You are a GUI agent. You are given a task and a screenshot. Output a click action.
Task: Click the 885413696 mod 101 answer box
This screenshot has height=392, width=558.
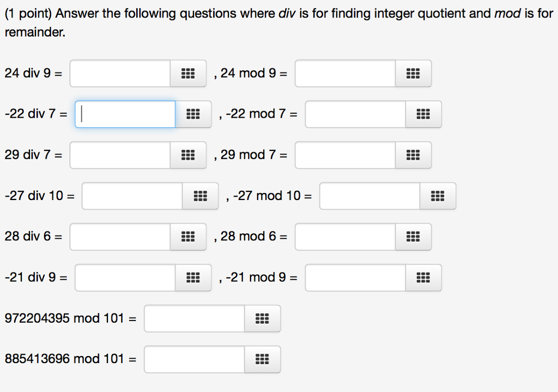193,359
